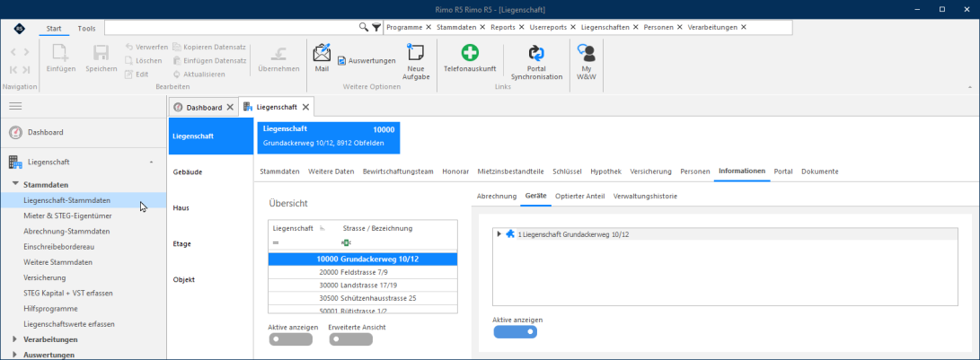Close the Liegenschaft document tab
This screenshot has width=980, height=360.
tap(305, 107)
